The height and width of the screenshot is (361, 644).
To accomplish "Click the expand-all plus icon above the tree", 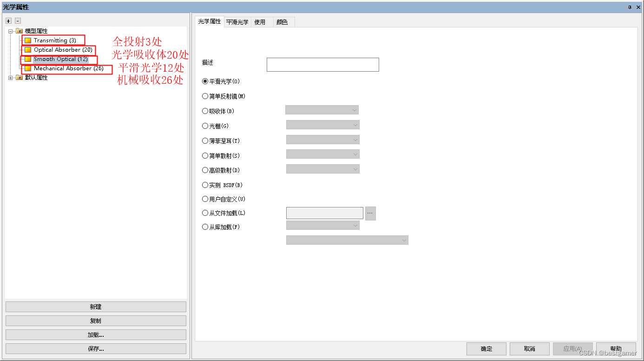I will (x=8, y=20).
